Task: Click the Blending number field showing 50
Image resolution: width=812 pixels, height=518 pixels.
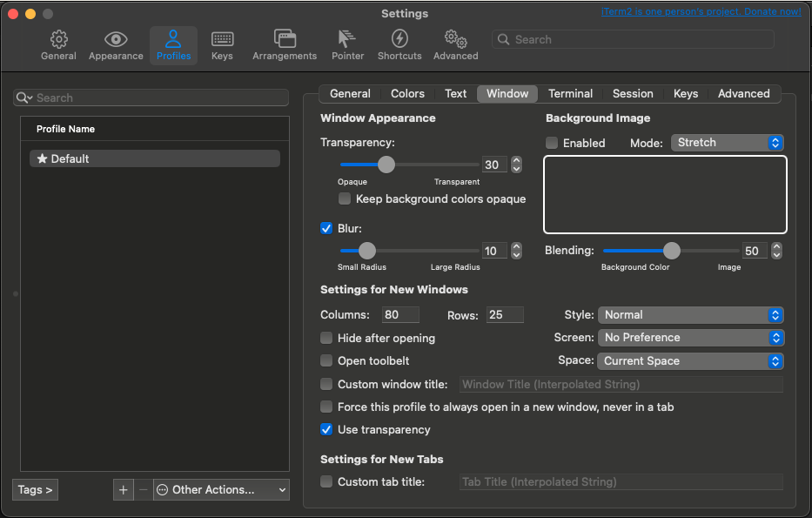Action: (755, 251)
